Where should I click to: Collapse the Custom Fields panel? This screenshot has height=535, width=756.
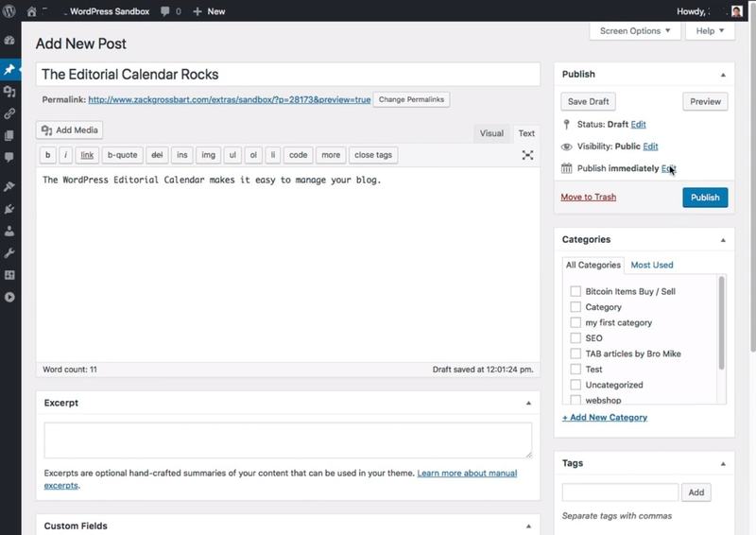(x=528, y=526)
